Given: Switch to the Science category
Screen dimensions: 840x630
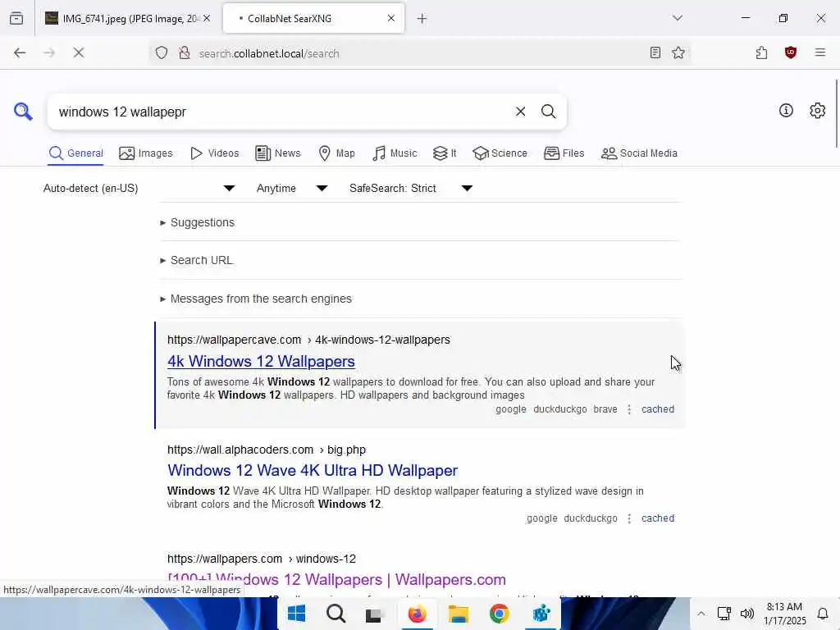Looking at the screenshot, I should [500, 153].
